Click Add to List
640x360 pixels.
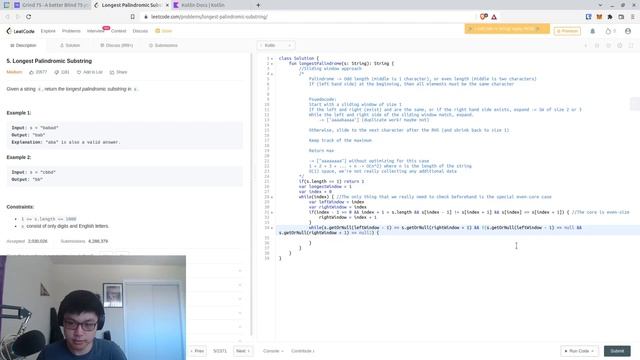(x=89, y=72)
